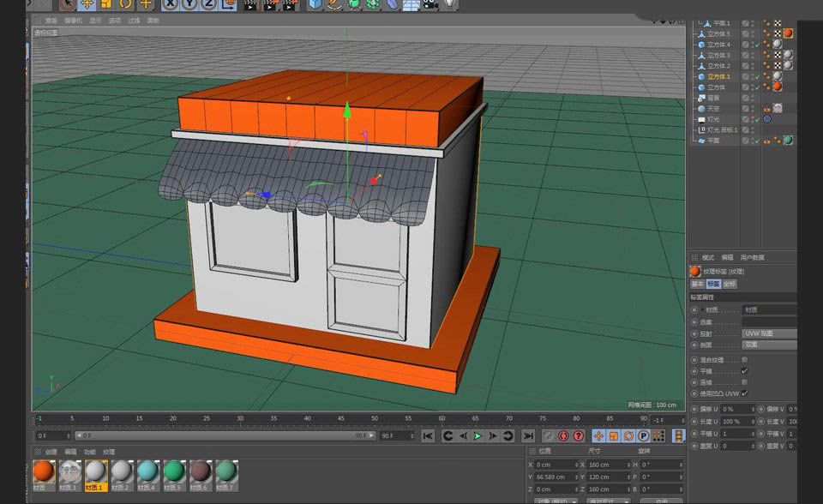Screen dimensions: 823x504
Task: Enable the 混合纹理 checkbox
Action: click(744, 359)
